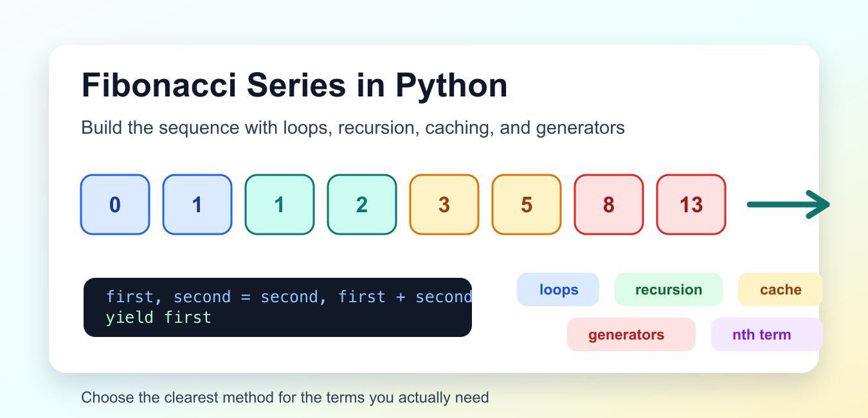This screenshot has height=418, width=868.
Task: Select the red tile showing 13
Action: coord(691,204)
